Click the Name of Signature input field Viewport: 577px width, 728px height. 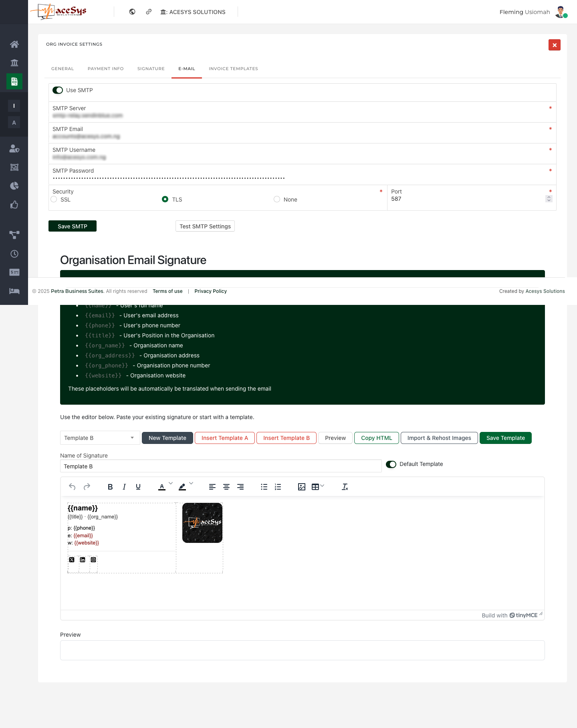220,466
